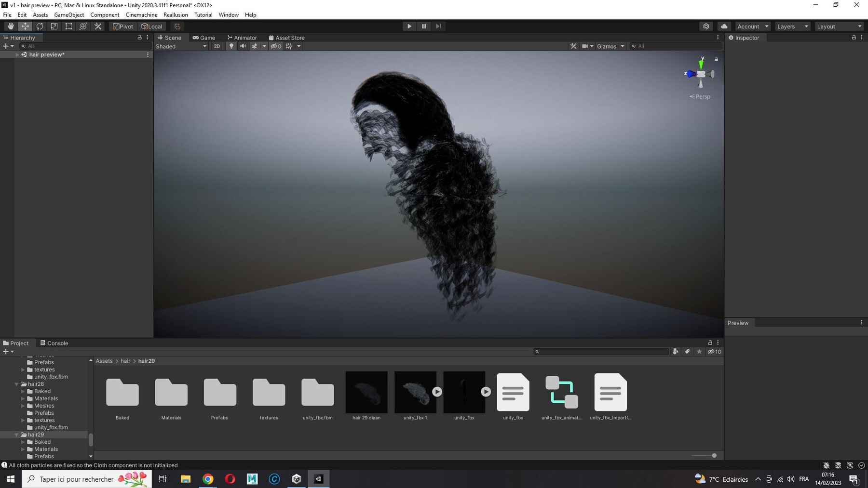Select the Move tool
The image size is (868, 488).
click(x=25, y=26)
